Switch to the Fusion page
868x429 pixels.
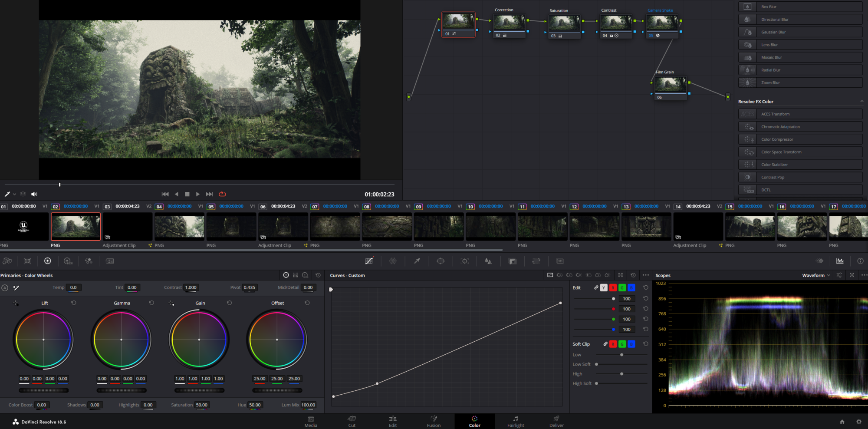[x=434, y=421]
